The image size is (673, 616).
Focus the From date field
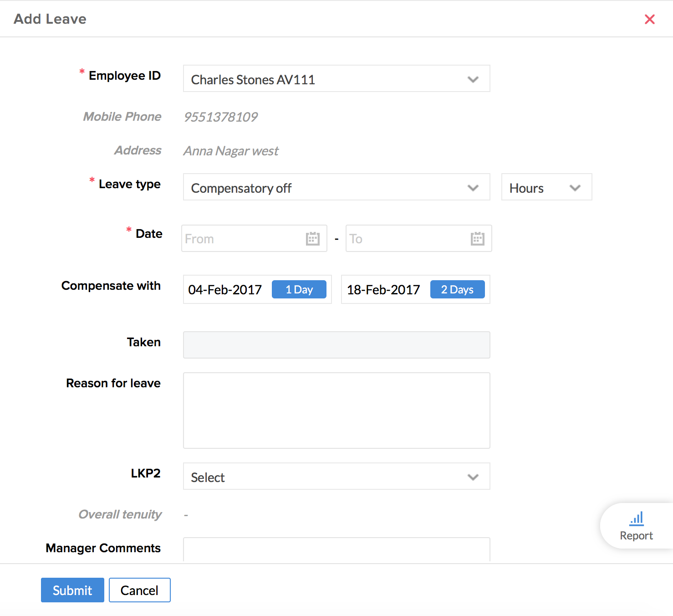click(x=241, y=239)
